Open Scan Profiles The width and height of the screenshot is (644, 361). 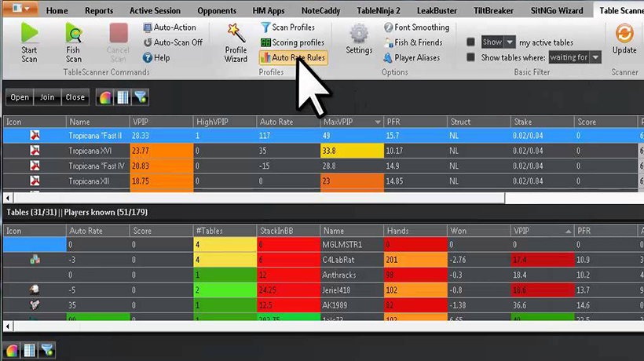click(x=287, y=27)
